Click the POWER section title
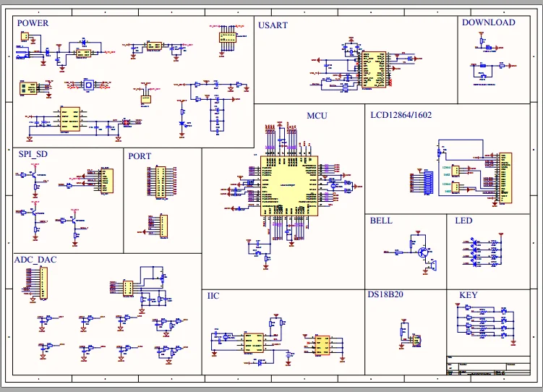 (33, 23)
